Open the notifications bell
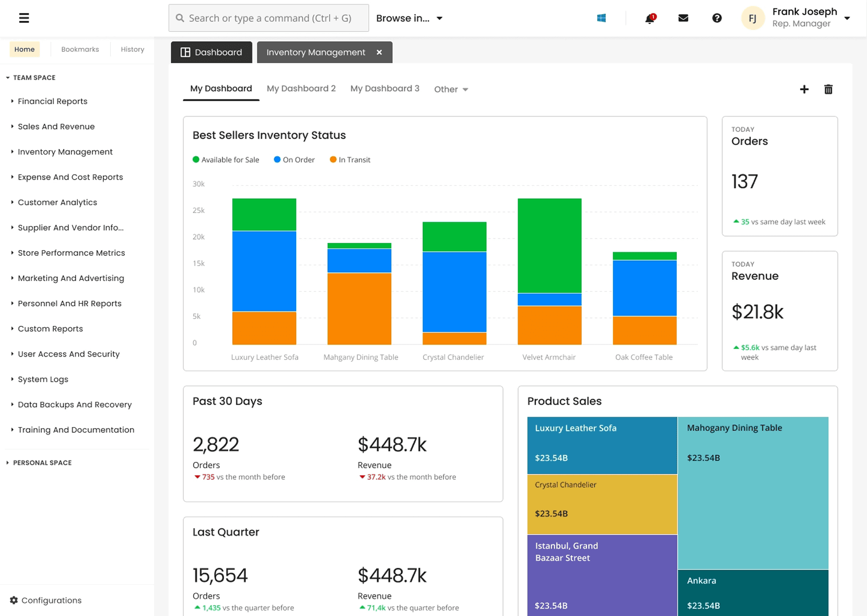867x616 pixels. pos(650,18)
